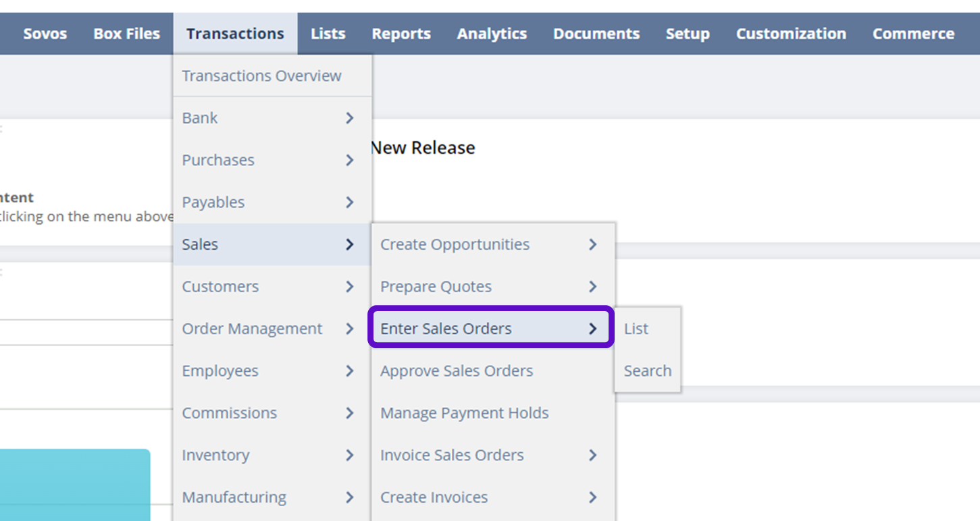Choose List under Enter Sales Orders
Viewport: 980px width, 521px height.
pyautogui.click(x=636, y=329)
